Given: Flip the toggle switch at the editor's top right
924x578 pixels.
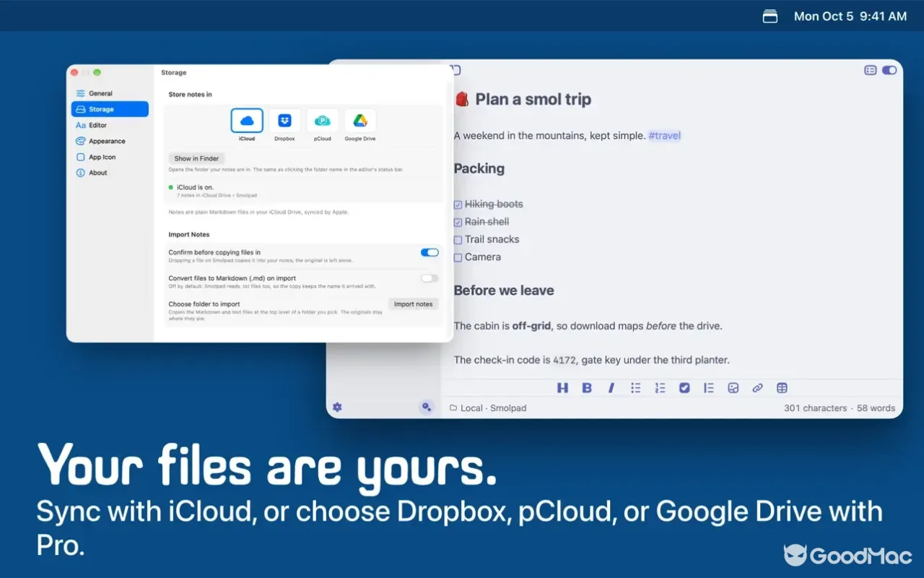Looking at the screenshot, I should pos(889,70).
